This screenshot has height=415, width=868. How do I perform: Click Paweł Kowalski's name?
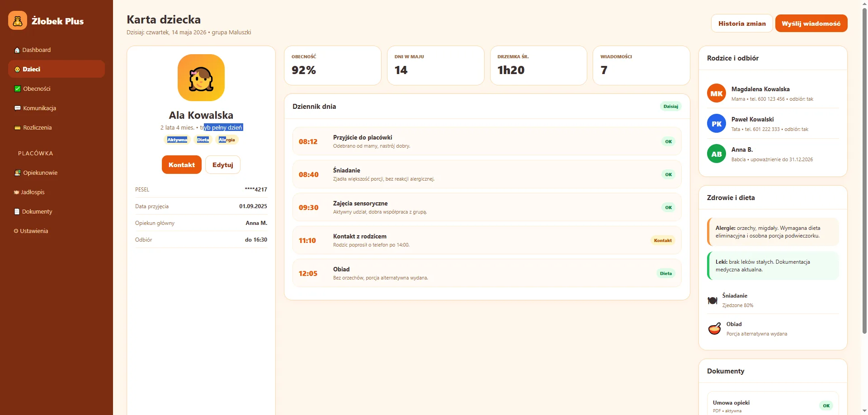pyautogui.click(x=753, y=120)
